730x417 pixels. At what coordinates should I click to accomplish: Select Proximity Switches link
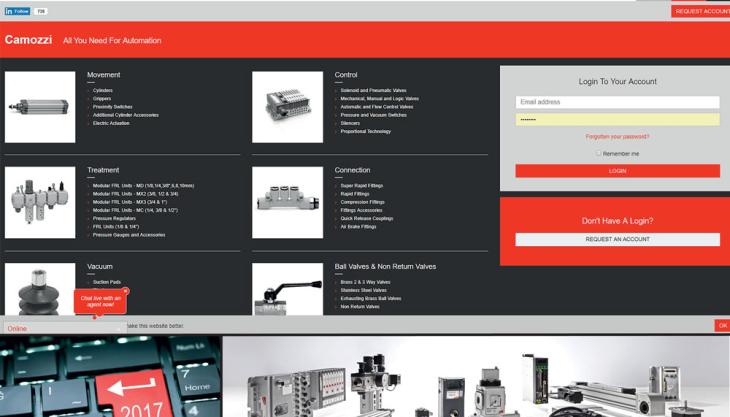point(112,107)
